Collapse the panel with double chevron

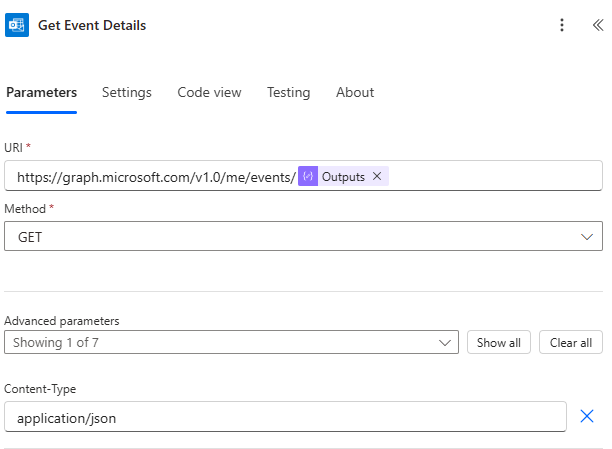pos(597,25)
